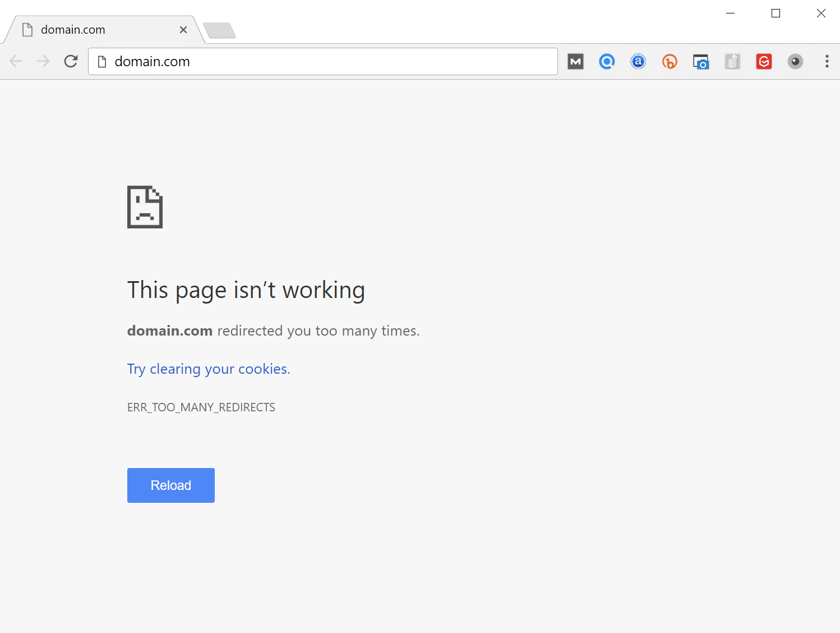Follow the "Try clearing your cookies" link
This screenshot has height=633, width=840.
[x=209, y=369]
